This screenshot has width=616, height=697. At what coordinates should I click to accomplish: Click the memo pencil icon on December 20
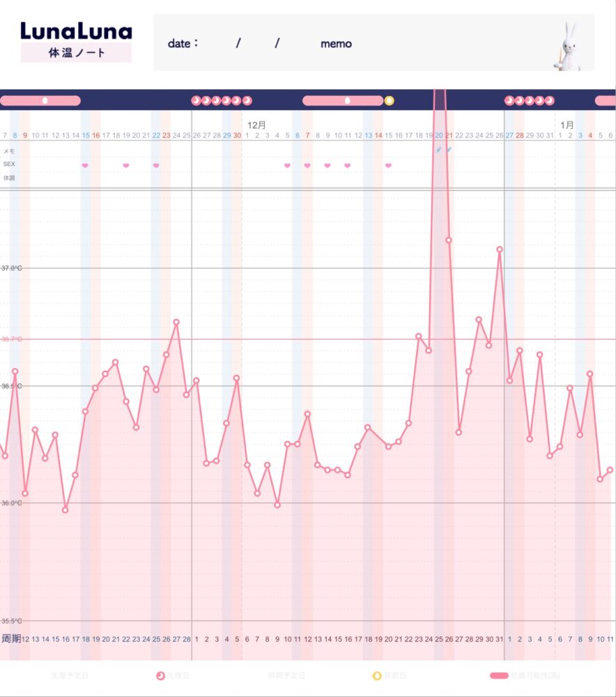(438, 150)
